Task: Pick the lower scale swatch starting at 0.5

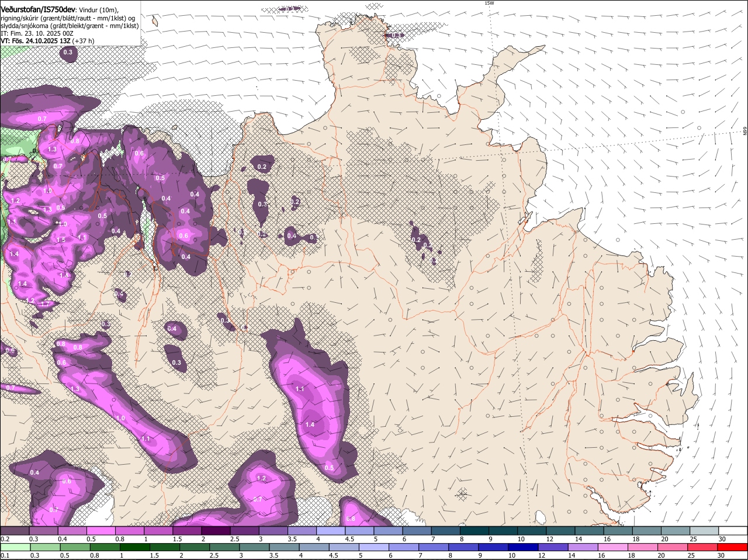Action: point(75,548)
